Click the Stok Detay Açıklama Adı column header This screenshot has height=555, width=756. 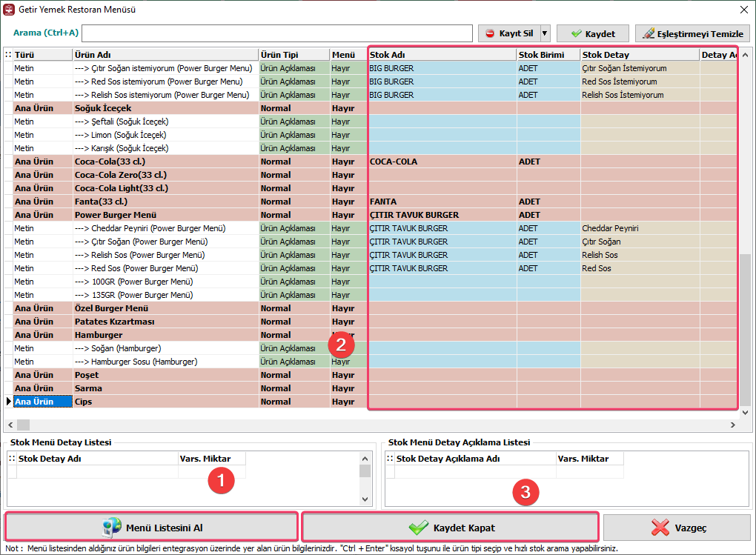click(475, 459)
